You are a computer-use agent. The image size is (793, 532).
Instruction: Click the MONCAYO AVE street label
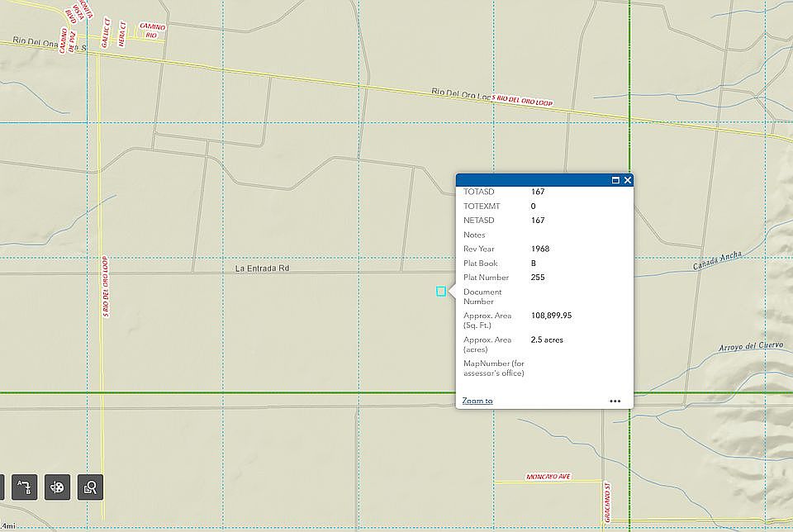(548, 477)
